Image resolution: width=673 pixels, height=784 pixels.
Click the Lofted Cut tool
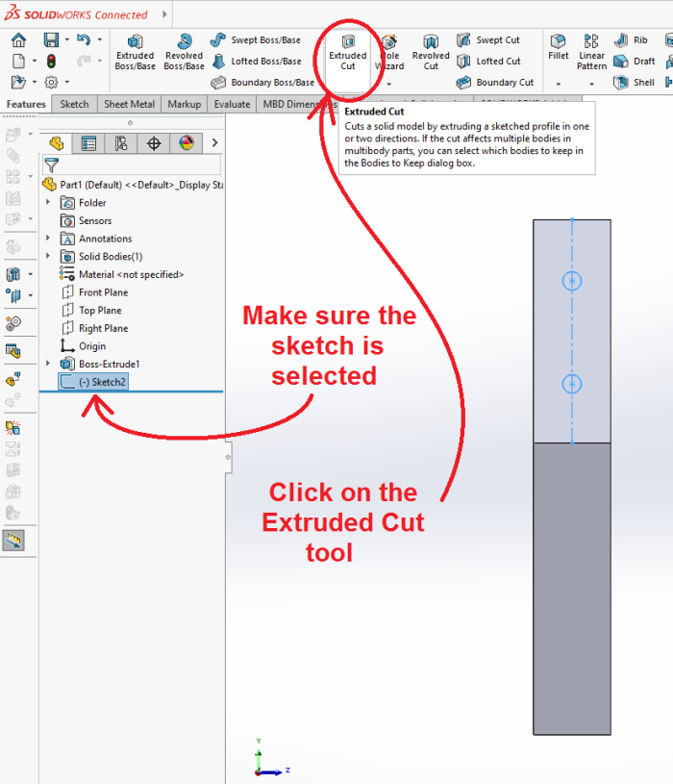[x=488, y=62]
